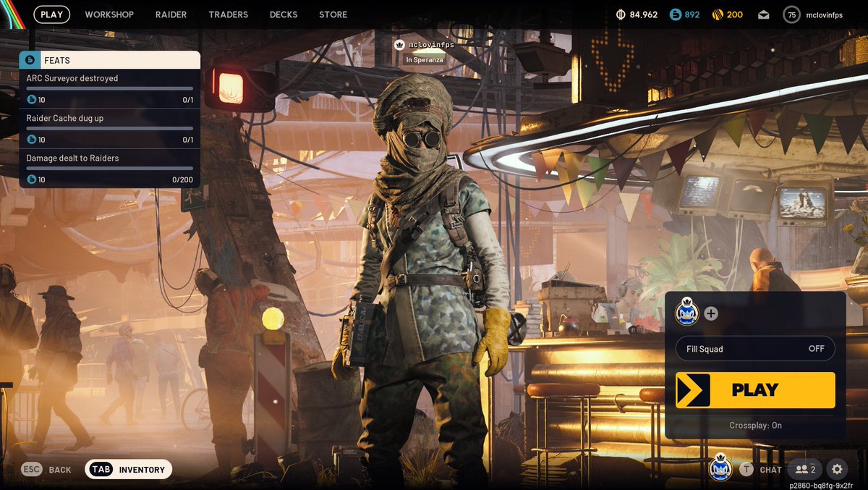
Task: Click the gold 200 token currency icon
Action: tap(718, 14)
